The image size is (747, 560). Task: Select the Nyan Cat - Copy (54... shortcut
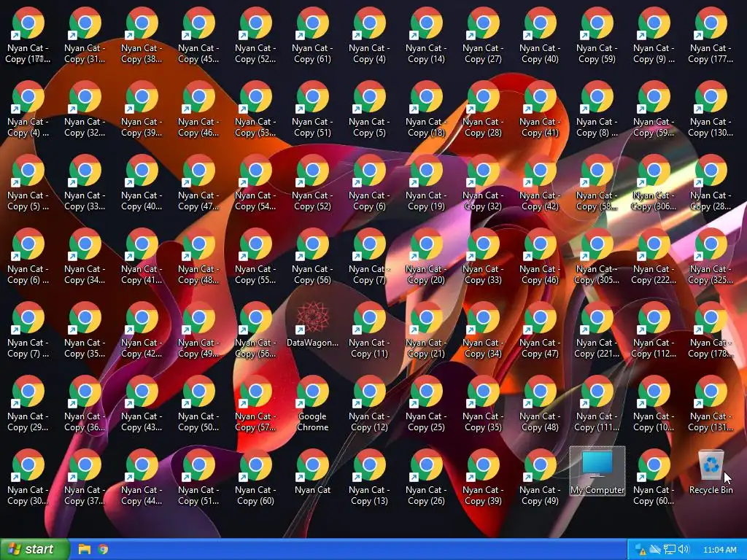[x=255, y=183]
